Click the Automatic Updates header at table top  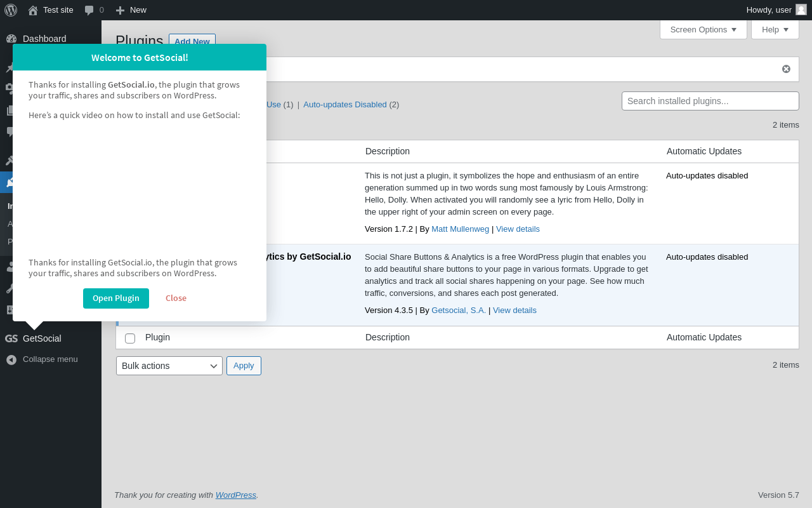point(704,151)
